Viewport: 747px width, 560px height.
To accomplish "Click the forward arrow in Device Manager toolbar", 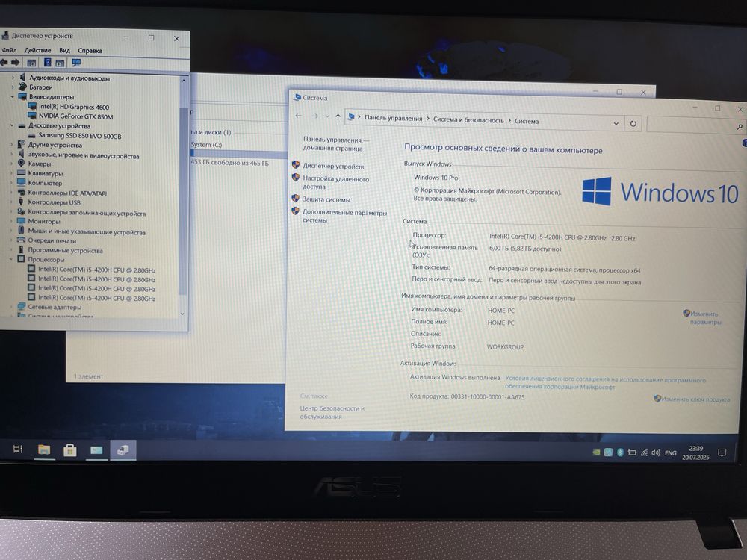I will point(15,63).
